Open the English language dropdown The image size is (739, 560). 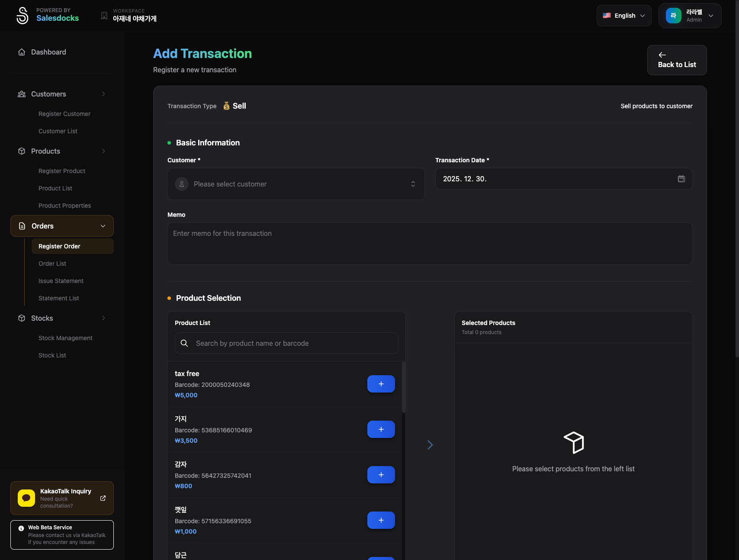623,15
